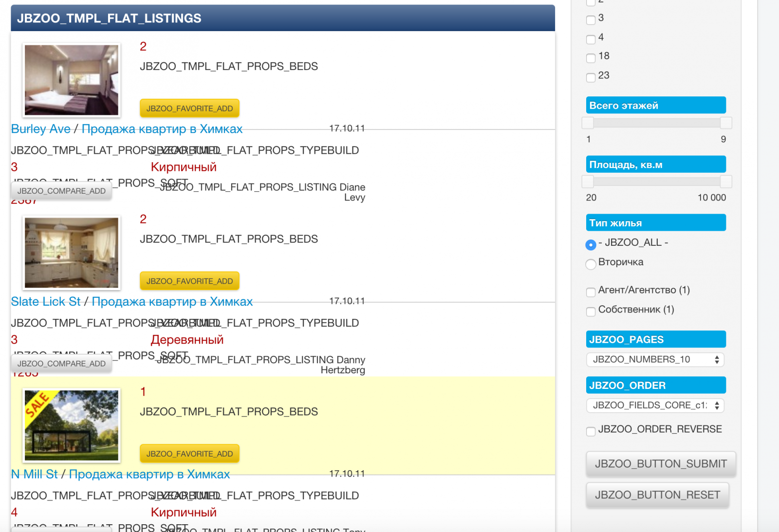Viewport: 779px width, 532px height.
Task: Add Slate Lick St listing to favorites
Action: coord(189,281)
